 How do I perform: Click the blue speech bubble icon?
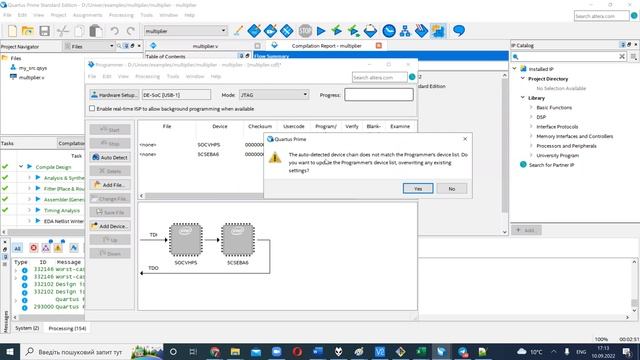coord(459,31)
